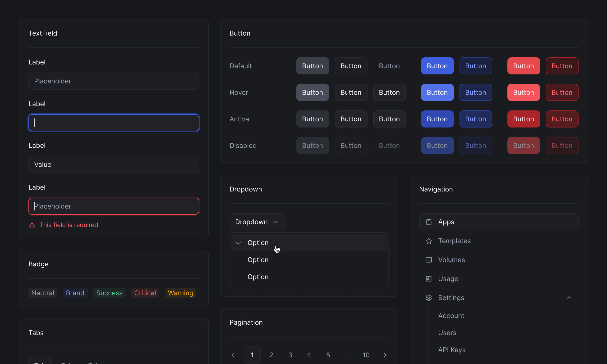Click the Default outlined neutral Button
Viewport: 607px width, 364px height.
pos(351,66)
